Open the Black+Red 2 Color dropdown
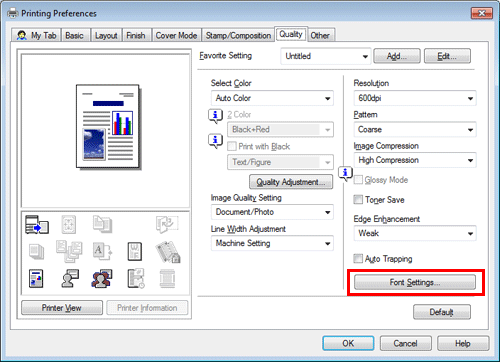The height and width of the screenshot is (362, 500). (280, 129)
